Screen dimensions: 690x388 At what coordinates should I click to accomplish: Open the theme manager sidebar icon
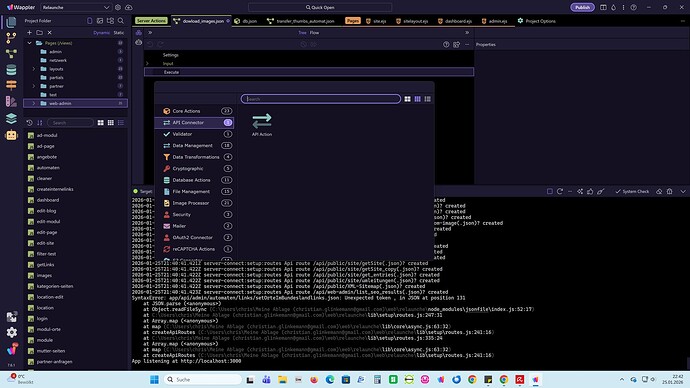[11, 101]
